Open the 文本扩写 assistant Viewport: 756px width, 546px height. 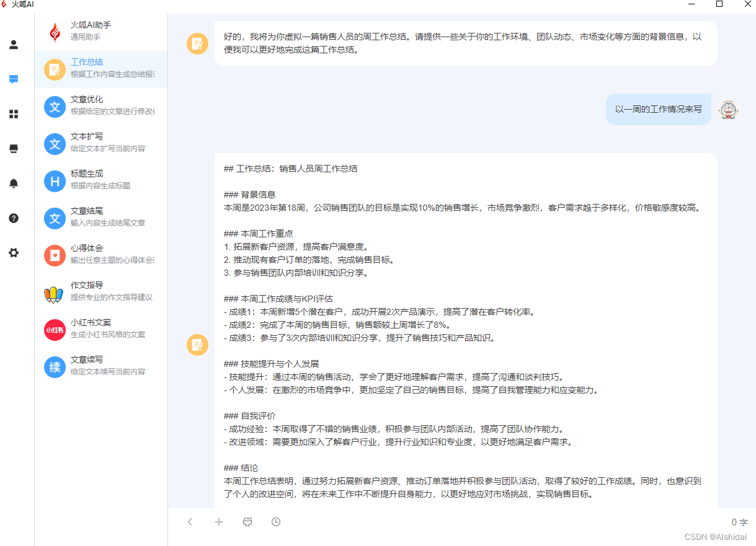pos(101,144)
